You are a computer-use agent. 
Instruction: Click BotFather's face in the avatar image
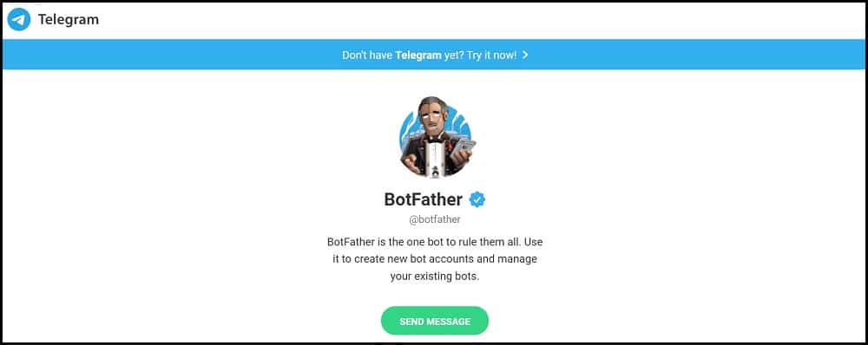point(431,120)
